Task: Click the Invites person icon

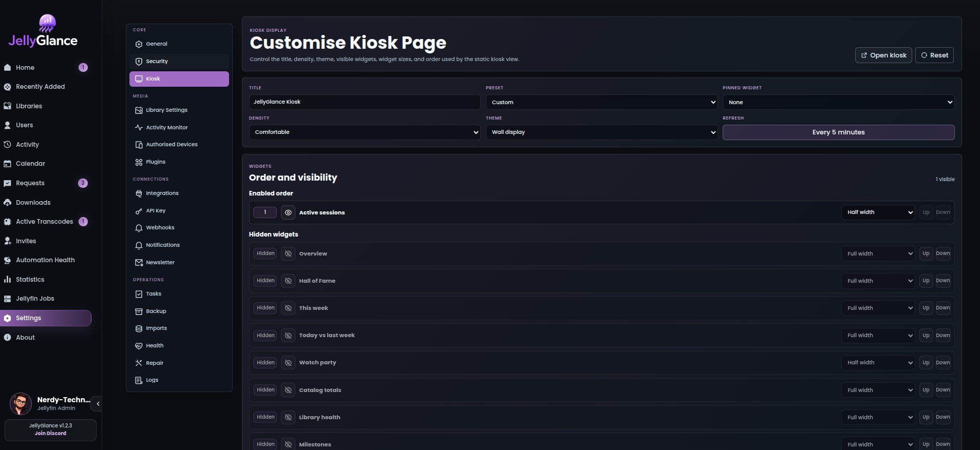Action: (x=8, y=241)
